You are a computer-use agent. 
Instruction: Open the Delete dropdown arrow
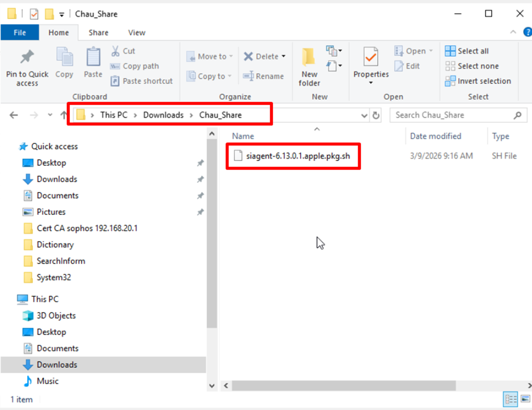point(283,56)
